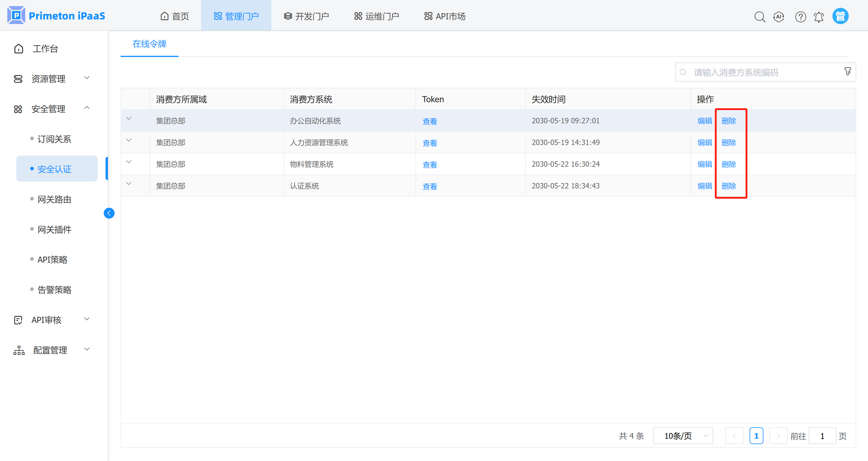Viewport: 868px width, 461px height.
Task: Edit the 认证系统 token row
Action: 704,186
